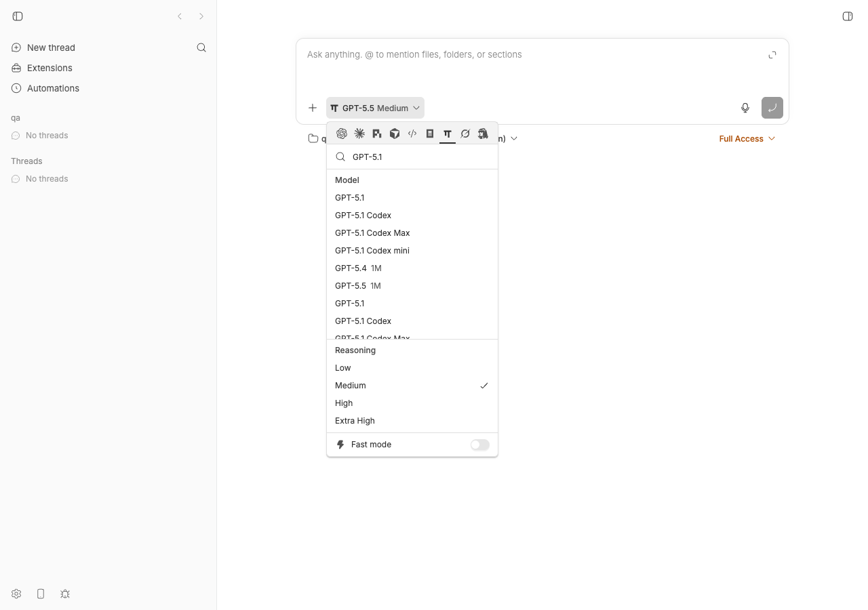The height and width of the screenshot is (610, 868).
Task: Choose Extra High reasoning level
Action: [412, 420]
